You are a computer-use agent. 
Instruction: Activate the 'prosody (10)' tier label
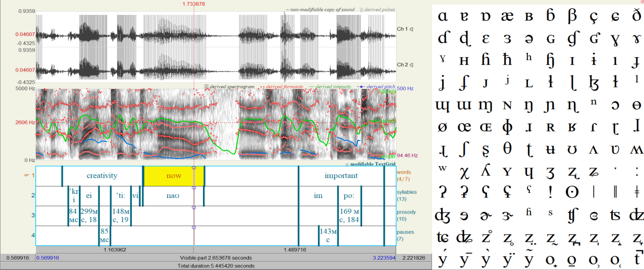pyautogui.click(x=405, y=215)
